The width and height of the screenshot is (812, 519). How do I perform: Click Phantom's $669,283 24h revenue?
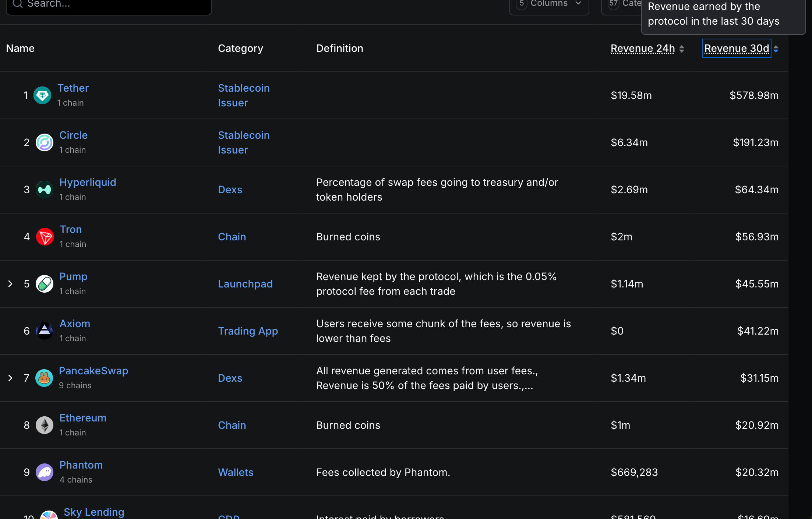tap(634, 472)
